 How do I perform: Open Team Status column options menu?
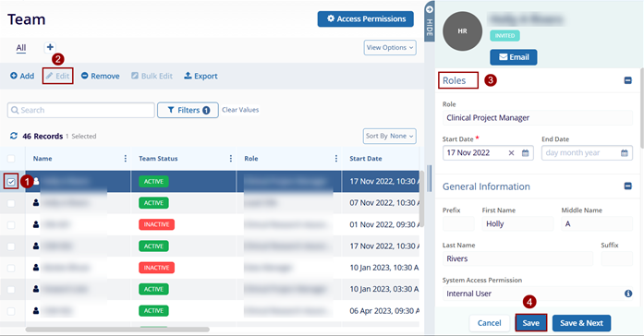231,159
